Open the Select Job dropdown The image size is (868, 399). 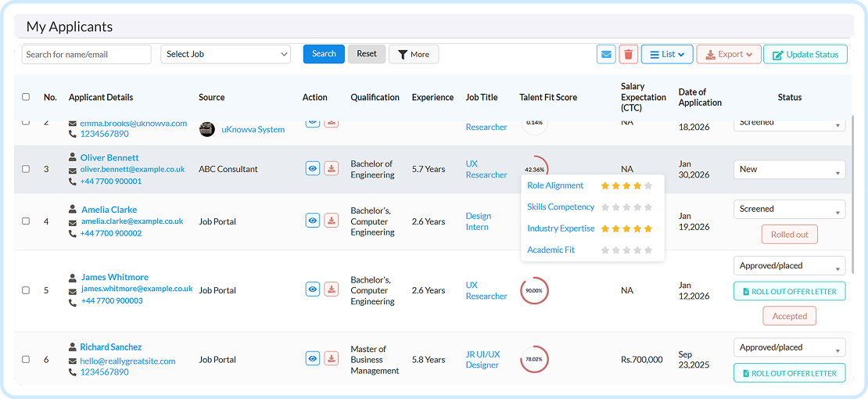tap(225, 54)
